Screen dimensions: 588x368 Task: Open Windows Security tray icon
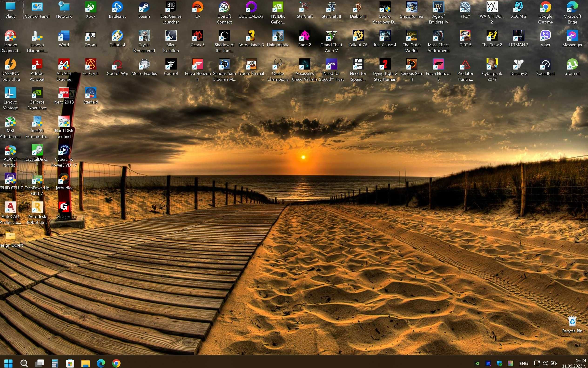(x=499, y=363)
